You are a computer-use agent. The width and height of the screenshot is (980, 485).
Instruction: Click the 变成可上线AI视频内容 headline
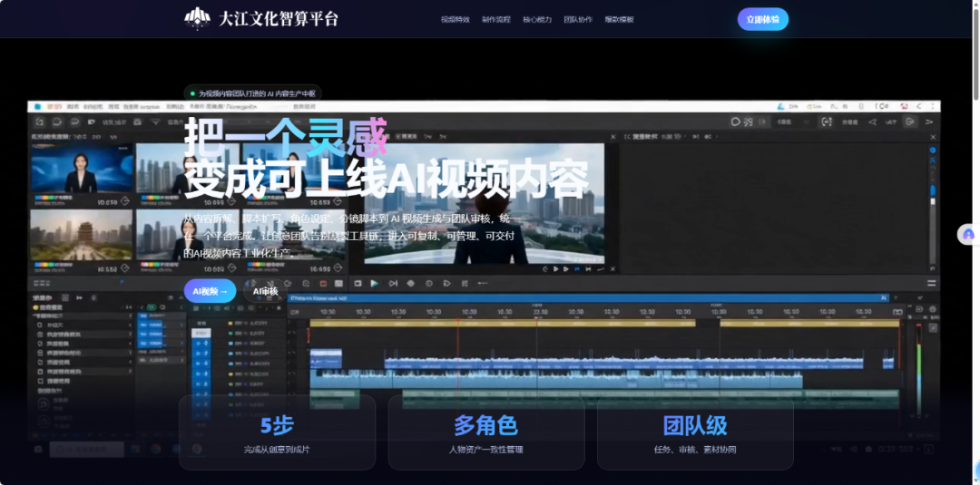click(387, 179)
